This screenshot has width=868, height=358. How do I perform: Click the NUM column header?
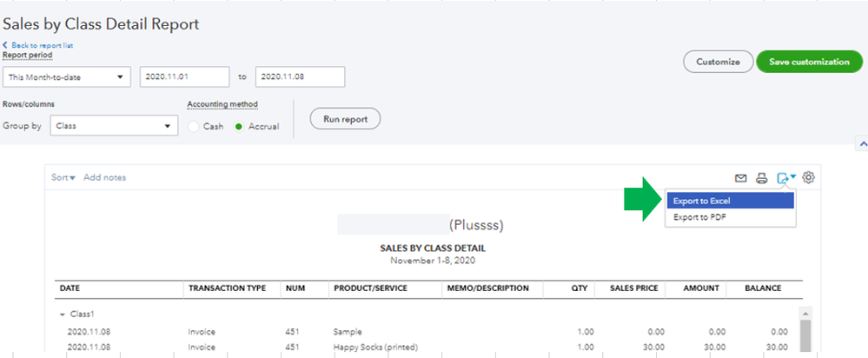tap(295, 288)
